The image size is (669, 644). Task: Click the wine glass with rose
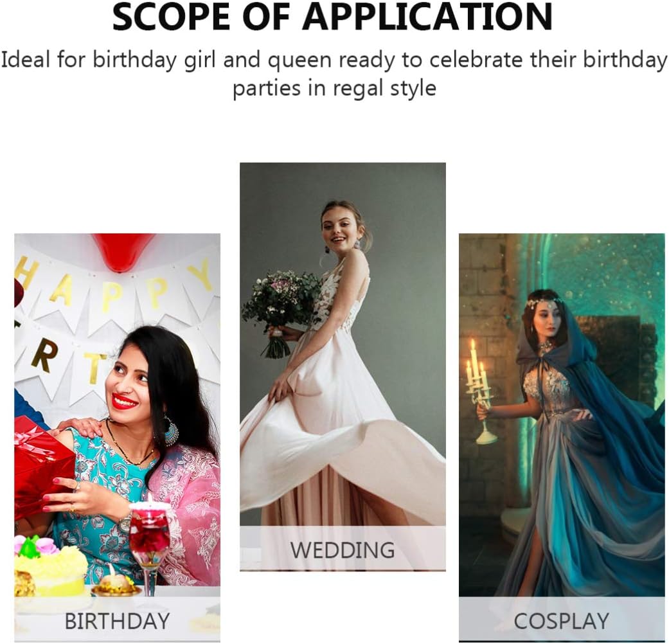[150, 546]
